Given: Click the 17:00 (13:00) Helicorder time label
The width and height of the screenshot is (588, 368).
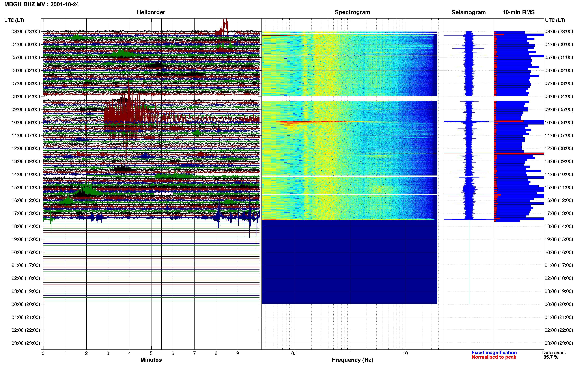Looking at the screenshot, I should pos(26,213).
